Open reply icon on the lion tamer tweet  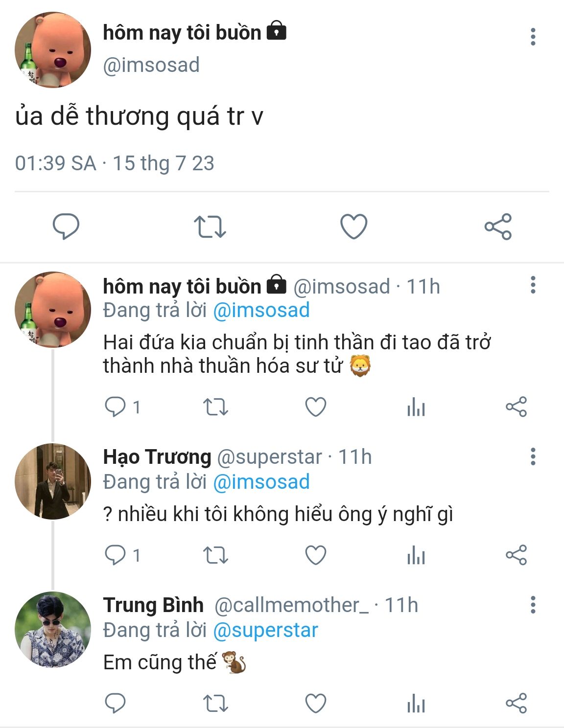[x=116, y=407]
